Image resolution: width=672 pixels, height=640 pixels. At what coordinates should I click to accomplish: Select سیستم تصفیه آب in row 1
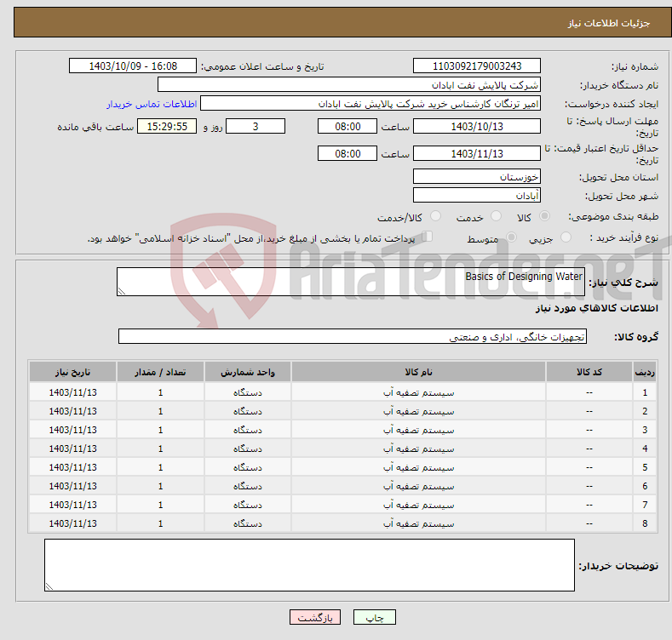coord(418,392)
